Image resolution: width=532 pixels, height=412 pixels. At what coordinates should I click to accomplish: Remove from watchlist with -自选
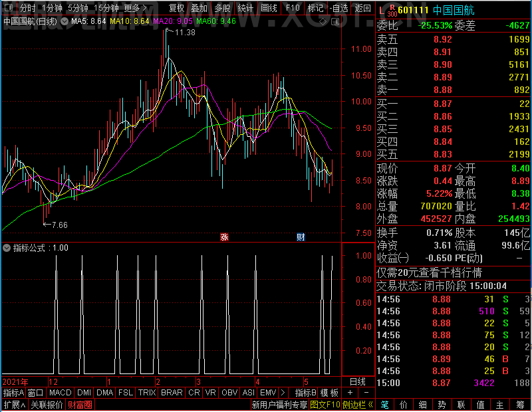coord(338,8)
